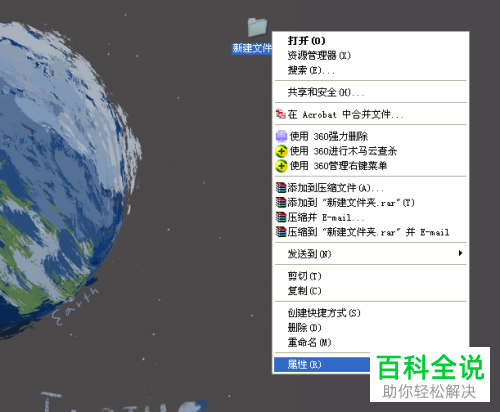
Task: Expand the 发送到(N) submenu arrow
Action: tap(460, 253)
